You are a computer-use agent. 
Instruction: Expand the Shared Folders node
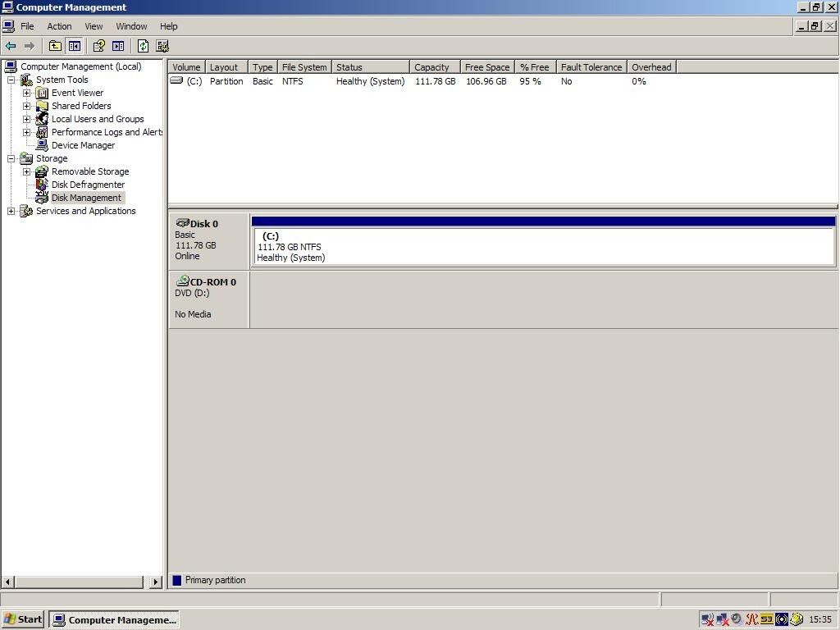click(x=26, y=106)
